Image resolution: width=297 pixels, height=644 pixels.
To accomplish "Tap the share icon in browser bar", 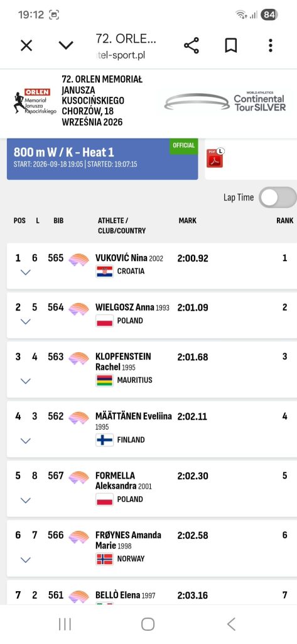I will 191,45.
